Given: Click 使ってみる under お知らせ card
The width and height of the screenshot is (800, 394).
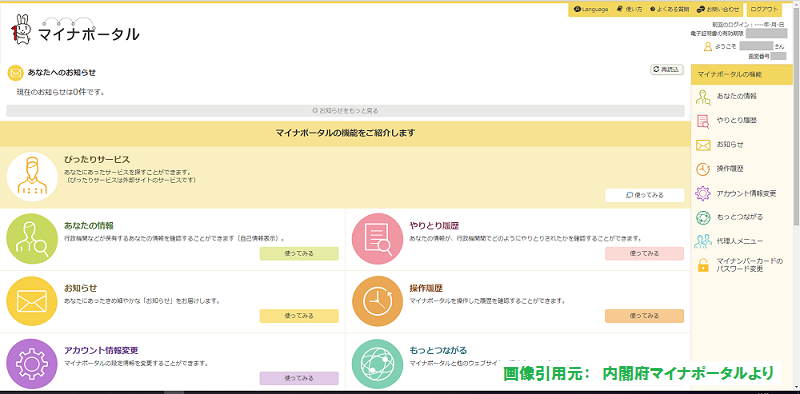Looking at the screenshot, I should tap(299, 316).
